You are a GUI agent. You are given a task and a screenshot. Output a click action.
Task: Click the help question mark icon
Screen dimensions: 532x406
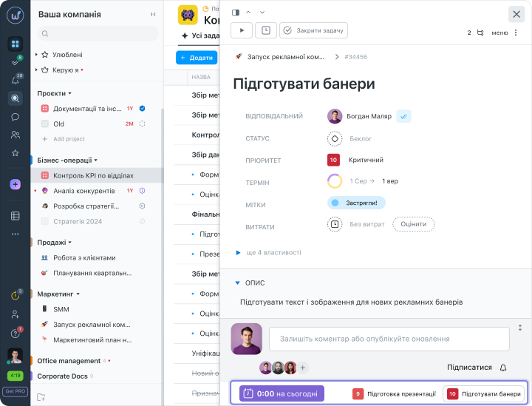pyautogui.click(x=15, y=334)
